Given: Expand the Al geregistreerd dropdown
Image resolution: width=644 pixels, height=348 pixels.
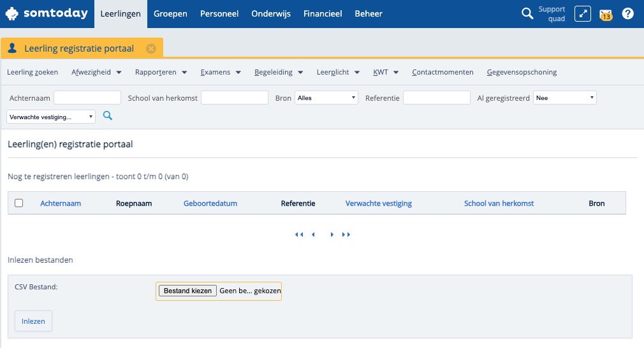Looking at the screenshot, I should [x=565, y=98].
